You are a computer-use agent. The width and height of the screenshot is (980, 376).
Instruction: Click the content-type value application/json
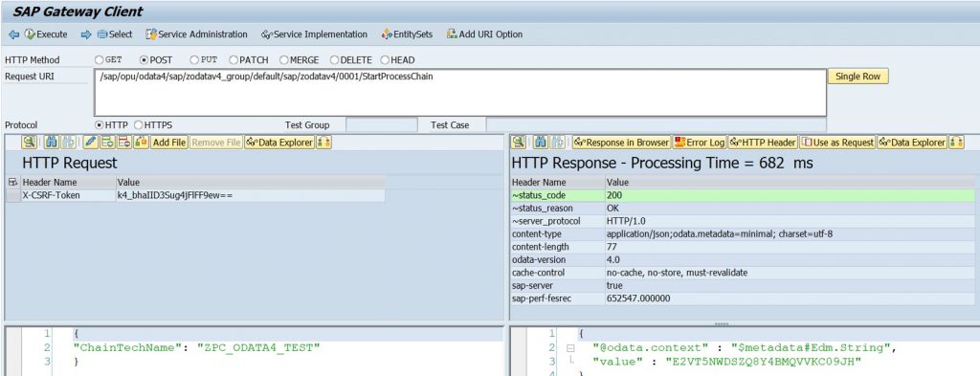pos(720,234)
